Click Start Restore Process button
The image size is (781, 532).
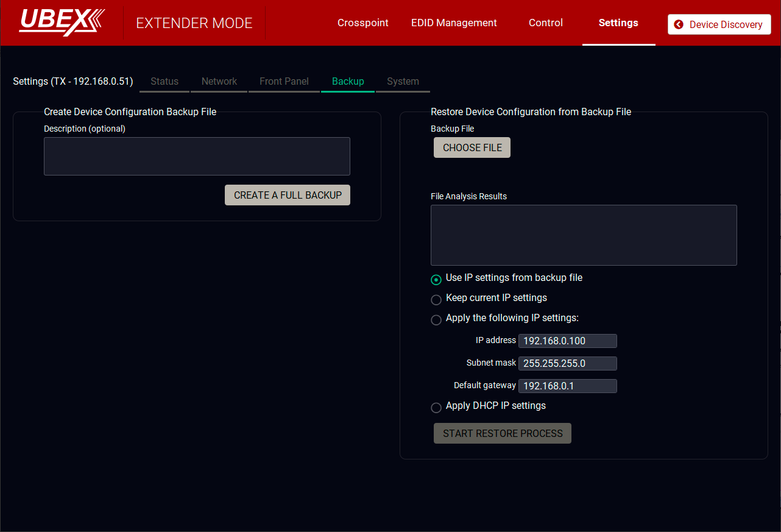point(503,433)
